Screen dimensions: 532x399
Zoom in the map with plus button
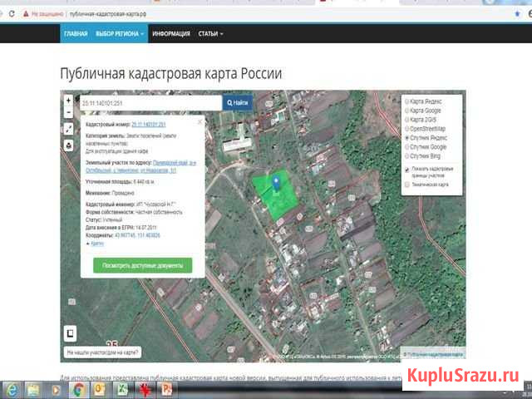tap(68, 101)
